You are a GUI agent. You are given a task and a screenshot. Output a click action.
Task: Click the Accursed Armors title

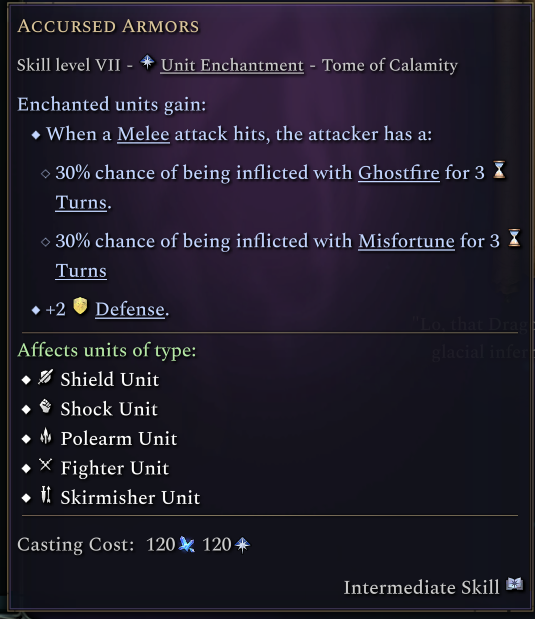(108, 26)
